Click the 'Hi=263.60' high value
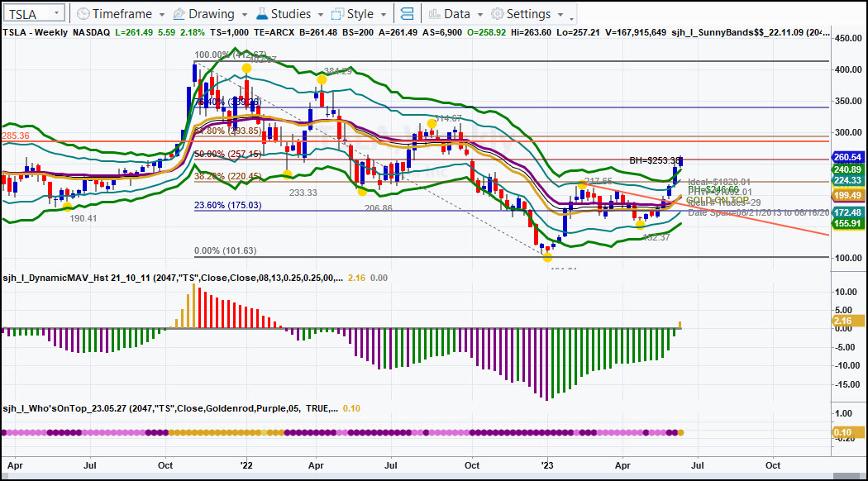The image size is (868, 481). click(532, 33)
